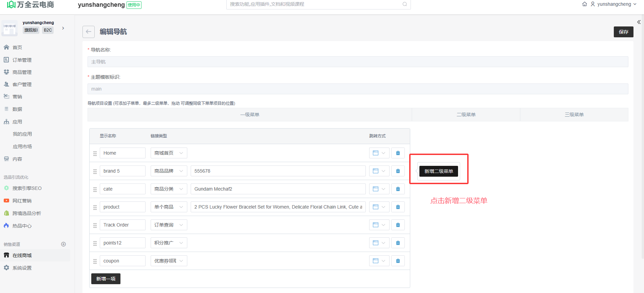This screenshot has height=293, width=644.
Task: Open 商品分类 link type dropdown
Action: tap(169, 189)
